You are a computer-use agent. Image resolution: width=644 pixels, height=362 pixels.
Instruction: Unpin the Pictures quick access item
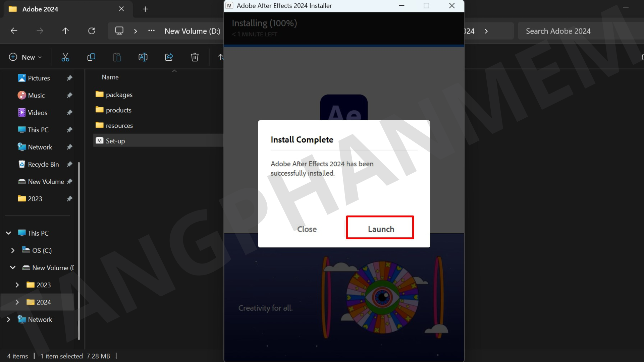coord(69,78)
